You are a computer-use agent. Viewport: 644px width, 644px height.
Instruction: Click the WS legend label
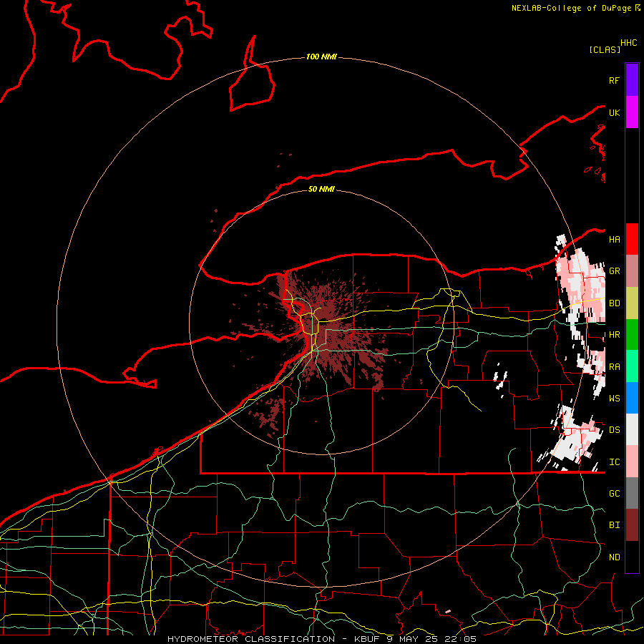click(x=614, y=398)
